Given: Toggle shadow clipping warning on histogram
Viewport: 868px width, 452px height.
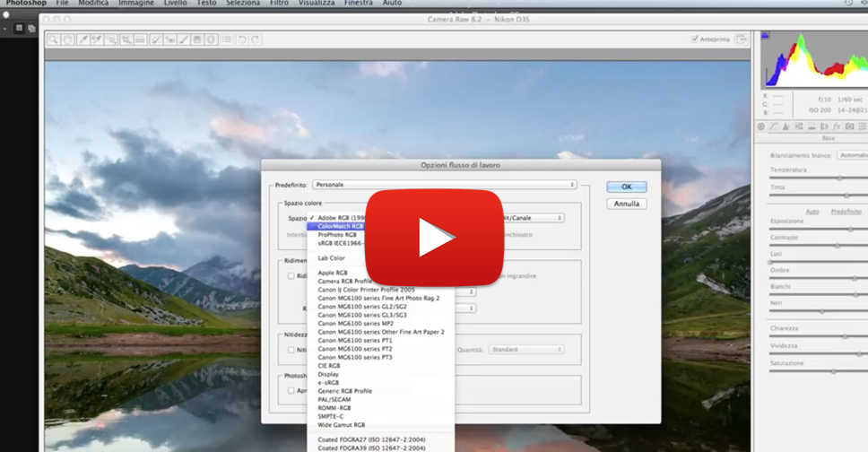Looking at the screenshot, I should 766,36.
